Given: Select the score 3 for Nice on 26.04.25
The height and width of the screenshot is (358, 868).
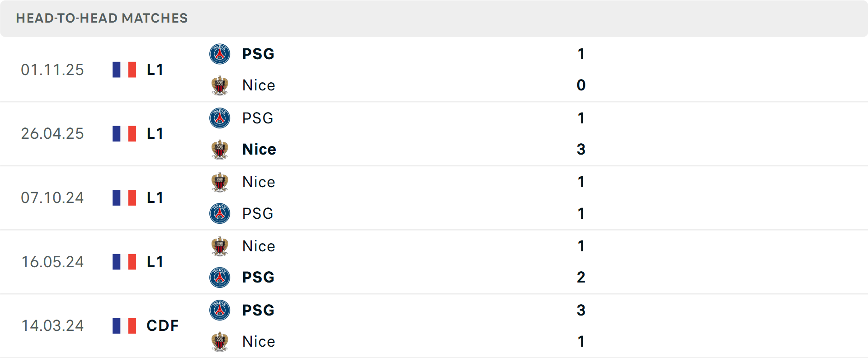Looking at the screenshot, I should point(581,149).
